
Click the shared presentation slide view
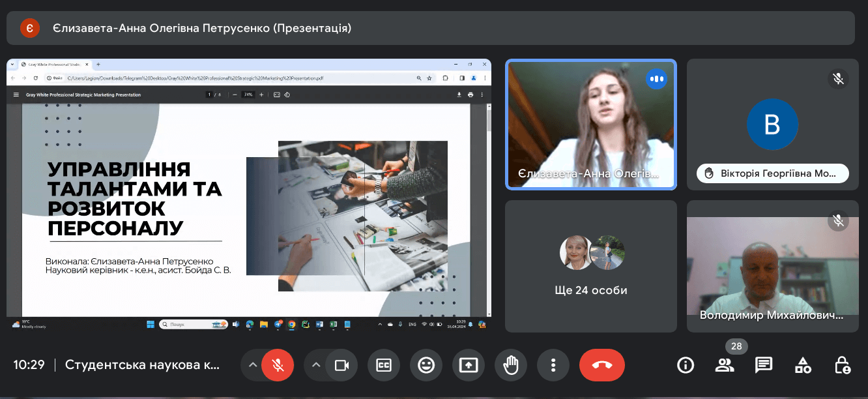pyautogui.click(x=248, y=209)
